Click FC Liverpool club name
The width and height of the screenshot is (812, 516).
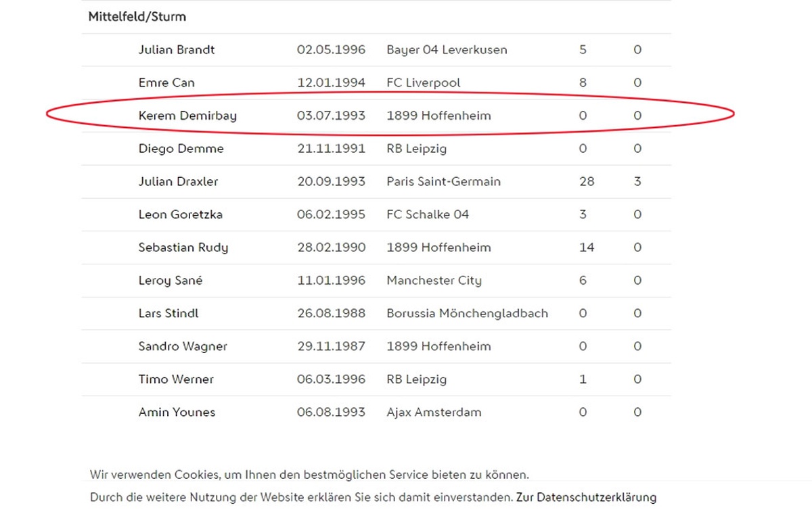click(x=424, y=83)
